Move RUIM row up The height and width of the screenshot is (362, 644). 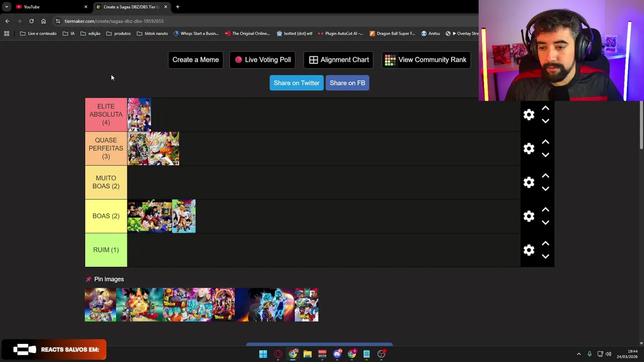(x=545, y=243)
